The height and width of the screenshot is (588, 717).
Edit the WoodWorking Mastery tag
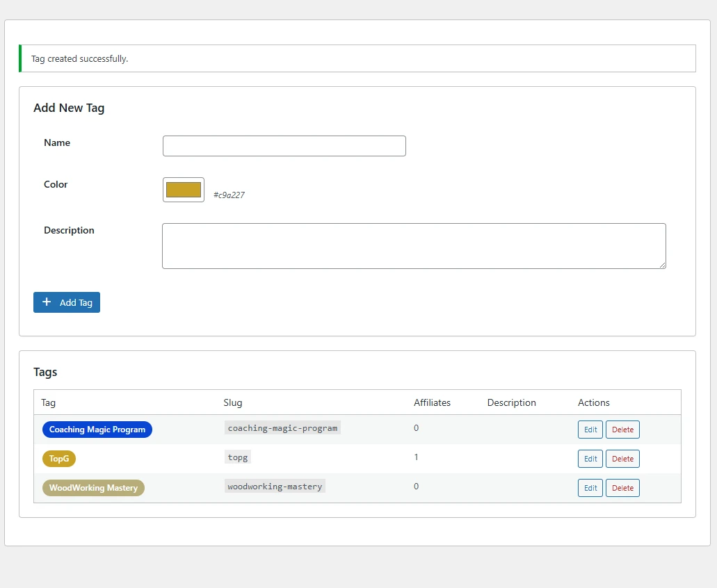click(x=590, y=488)
